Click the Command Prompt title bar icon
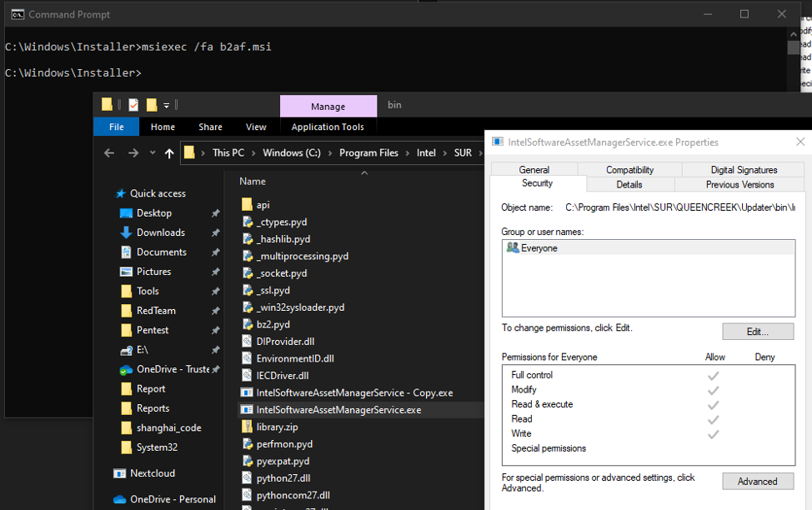The image size is (812, 510). coord(18,14)
